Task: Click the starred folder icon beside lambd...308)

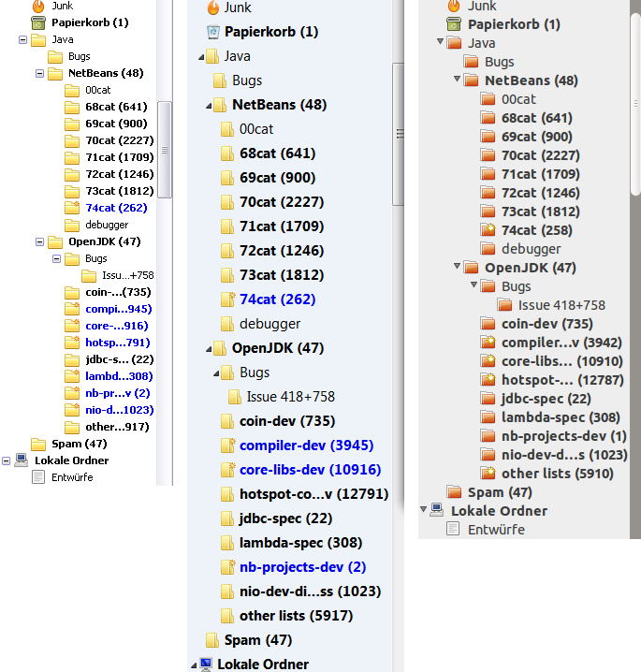Action: [72, 376]
